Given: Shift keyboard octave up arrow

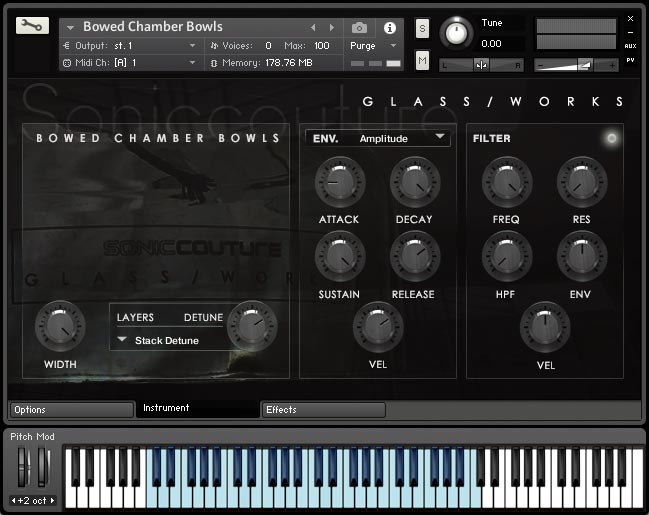Looking at the screenshot, I should (x=53, y=501).
